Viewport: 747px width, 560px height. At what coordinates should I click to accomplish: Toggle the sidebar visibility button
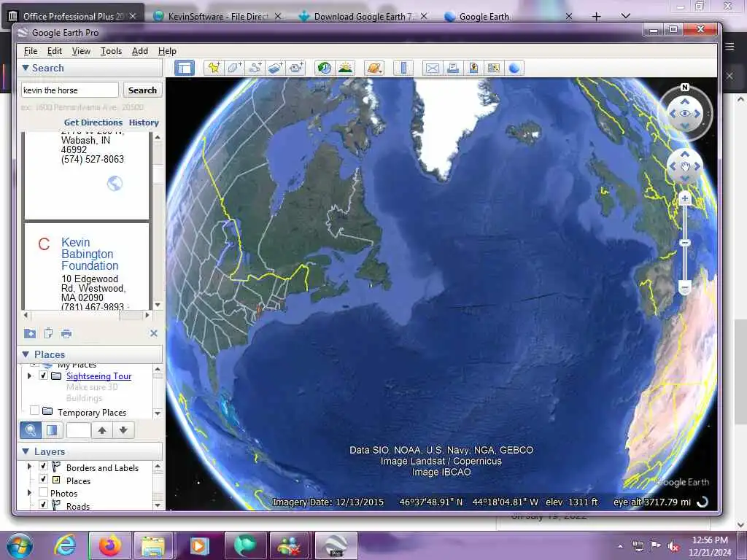pos(185,68)
